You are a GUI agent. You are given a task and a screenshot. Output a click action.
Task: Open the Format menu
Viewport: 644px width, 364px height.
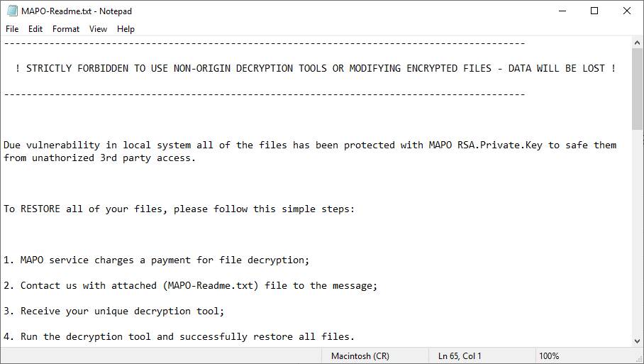tap(66, 29)
